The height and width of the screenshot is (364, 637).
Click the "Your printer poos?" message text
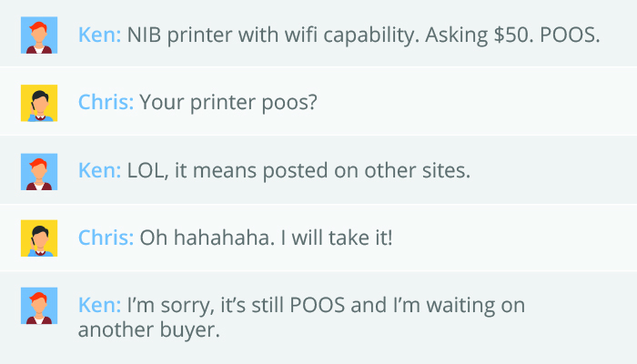[227, 103]
